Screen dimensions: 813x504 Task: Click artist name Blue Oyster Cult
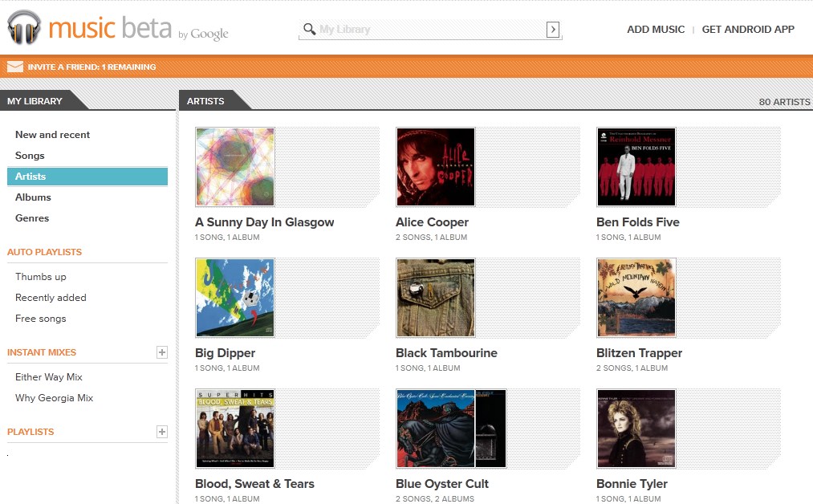(x=441, y=484)
